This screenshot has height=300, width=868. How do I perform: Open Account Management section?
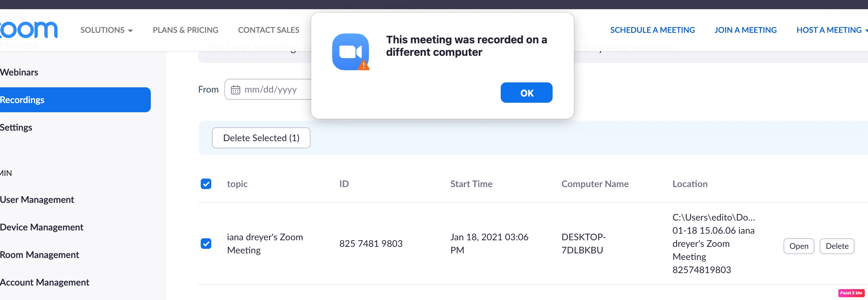[45, 282]
